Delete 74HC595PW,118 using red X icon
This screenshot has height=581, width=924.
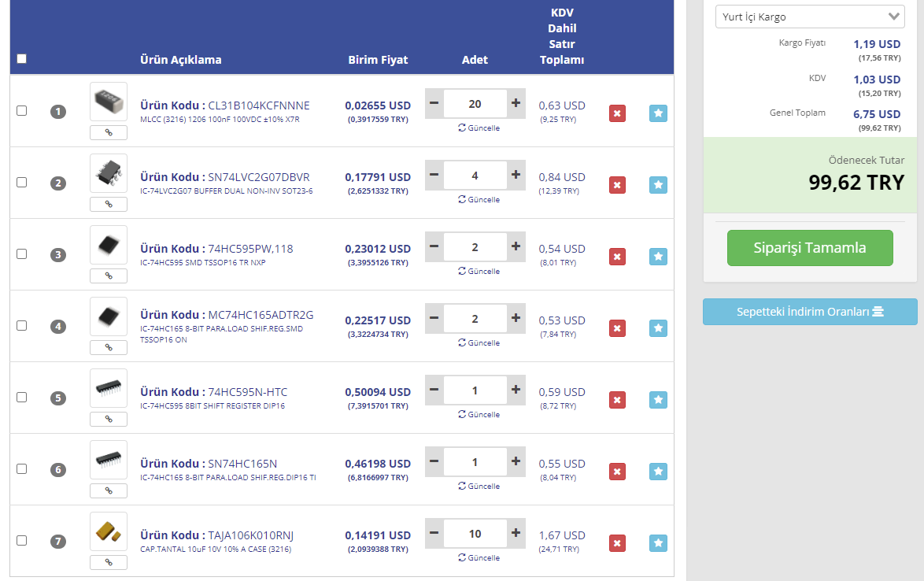tap(617, 257)
